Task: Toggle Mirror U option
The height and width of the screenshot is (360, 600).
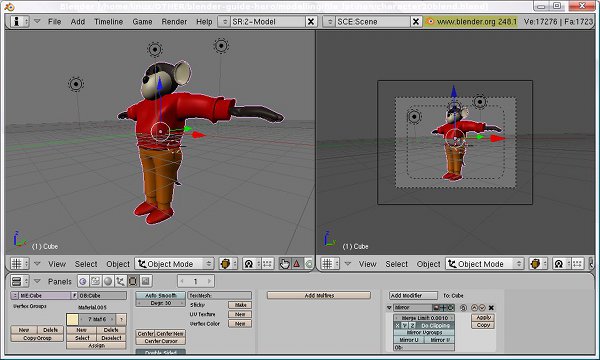Action: [409, 340]
